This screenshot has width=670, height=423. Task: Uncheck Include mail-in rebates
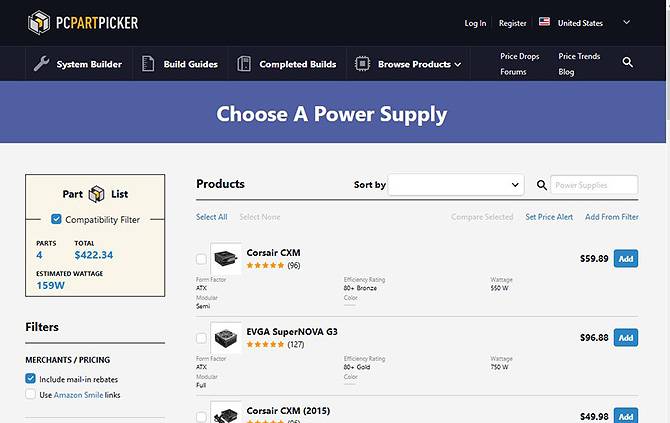point(30,379)
